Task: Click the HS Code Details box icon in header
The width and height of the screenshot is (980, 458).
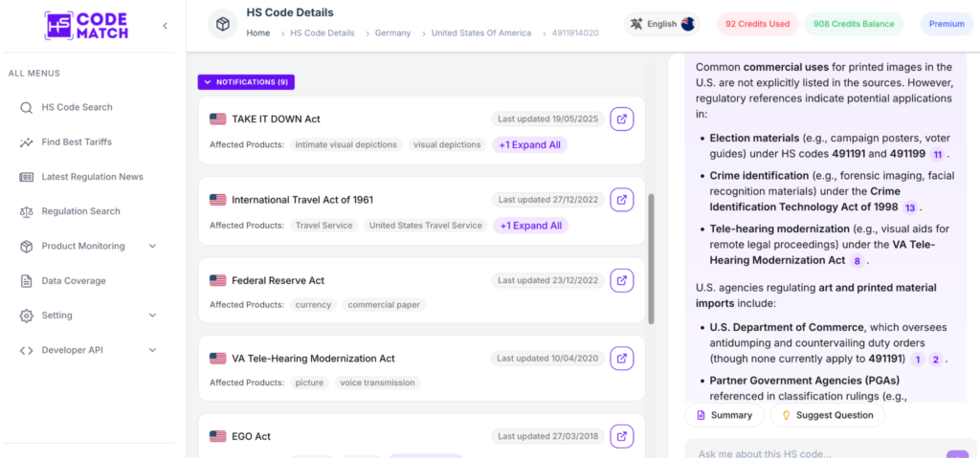Action: (223, 24)
